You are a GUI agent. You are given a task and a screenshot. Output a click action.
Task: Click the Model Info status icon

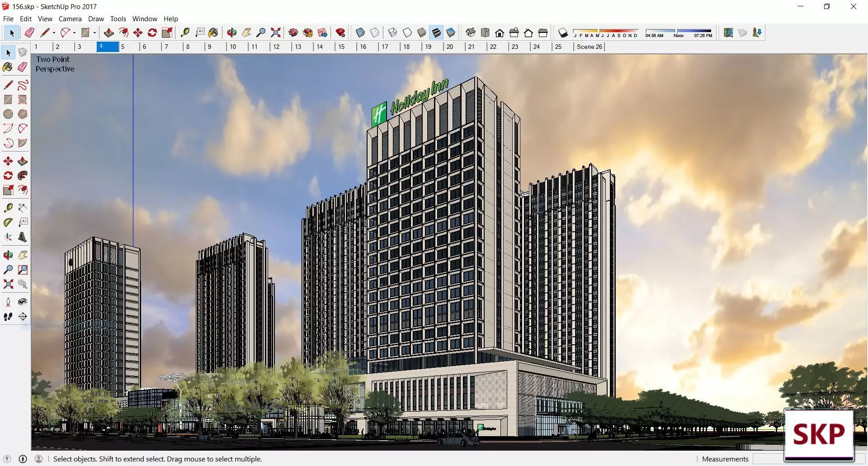(x=23, y=459)
